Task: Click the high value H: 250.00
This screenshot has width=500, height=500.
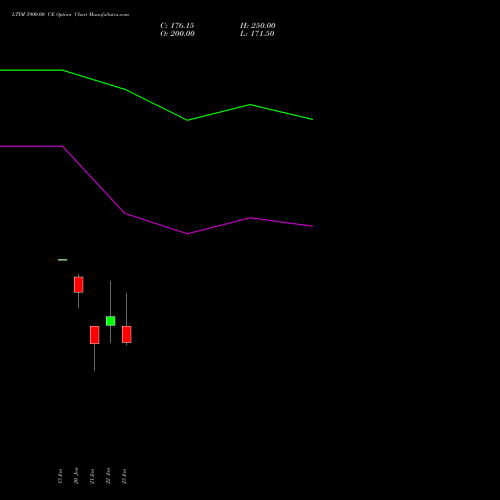Action: click(x=258, y=26)
